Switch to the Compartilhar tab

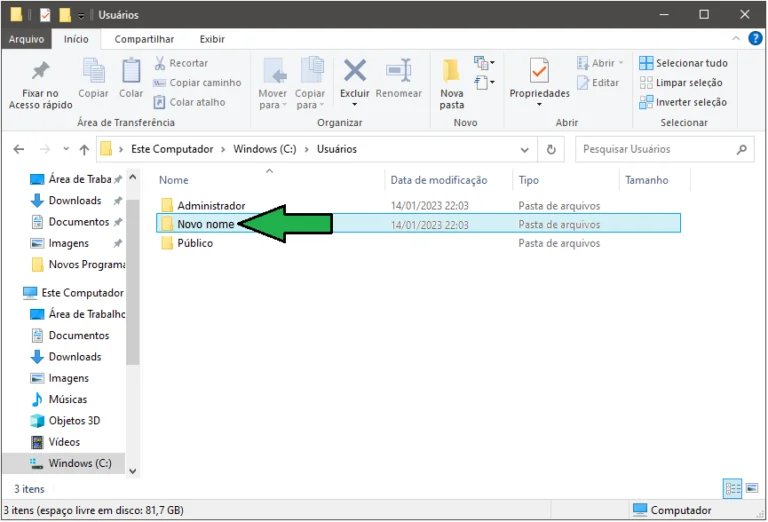coord(144,39)
